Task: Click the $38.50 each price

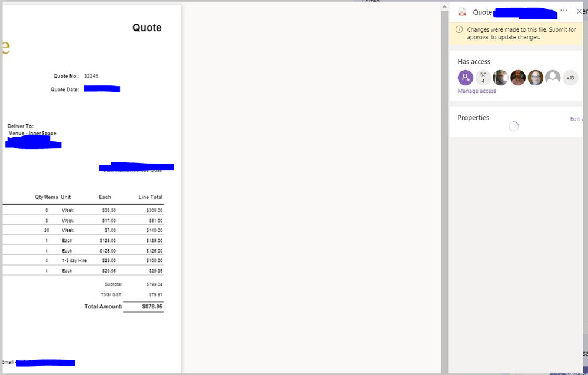Action: (109, 210)
